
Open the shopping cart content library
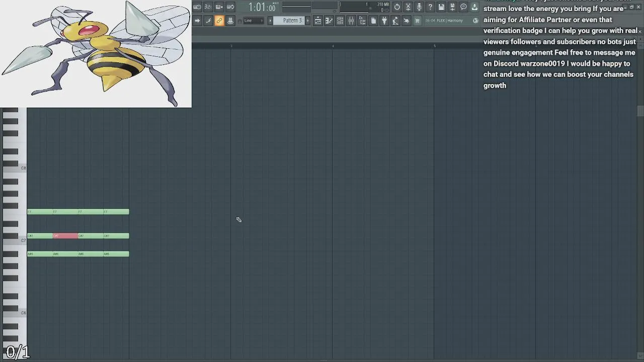418,21
